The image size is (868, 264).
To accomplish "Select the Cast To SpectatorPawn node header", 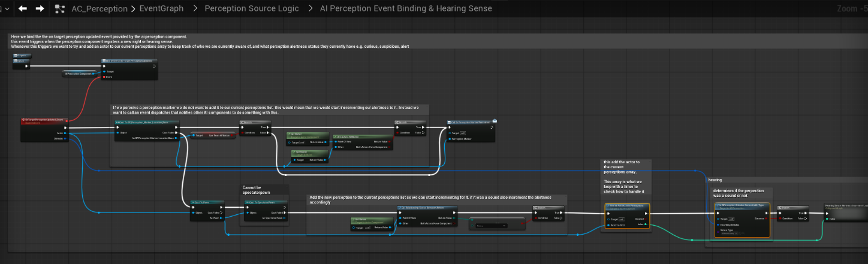I will (x=265, y=203).
